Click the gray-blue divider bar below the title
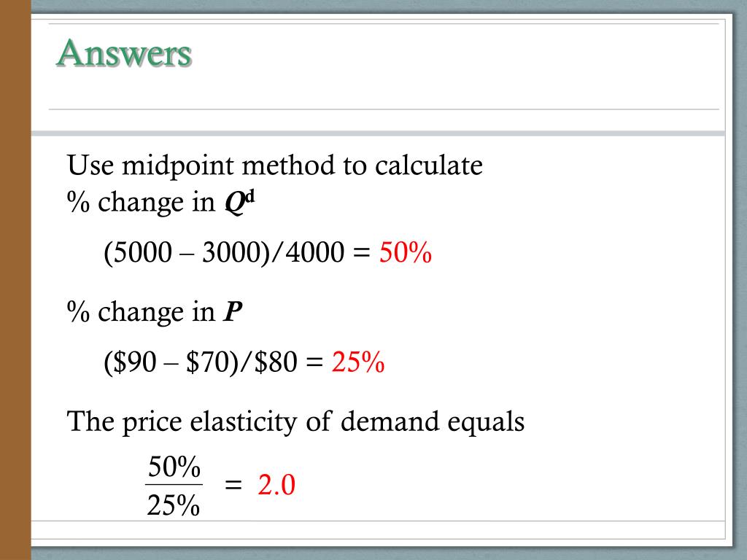Screen dimensions: 747x560 (x=378, y=133)
